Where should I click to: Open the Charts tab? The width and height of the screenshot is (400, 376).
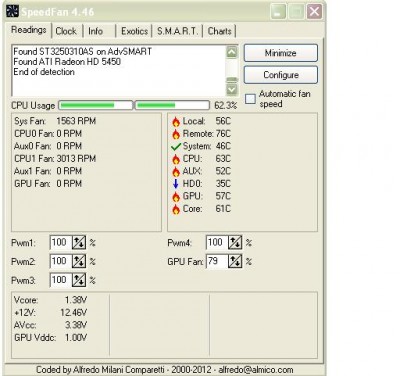point(219,31)
